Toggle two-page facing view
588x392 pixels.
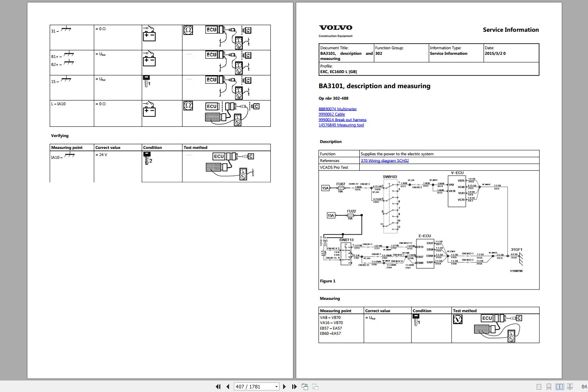pyautogui.click(x=559, y=386)
